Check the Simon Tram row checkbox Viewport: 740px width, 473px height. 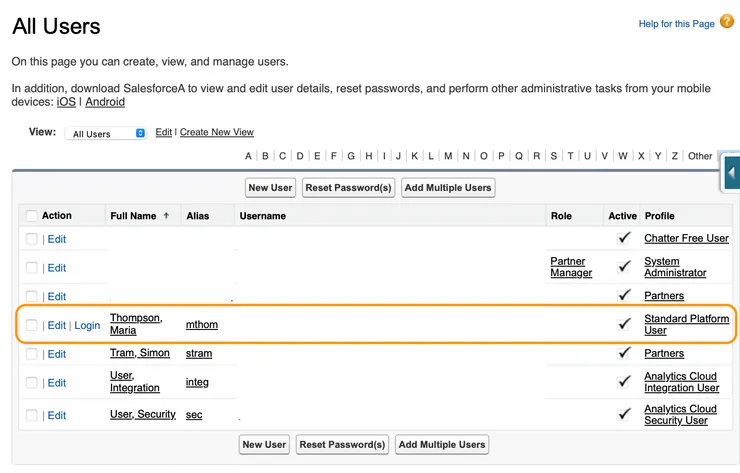pyautogui.click(x=32, y=354)
